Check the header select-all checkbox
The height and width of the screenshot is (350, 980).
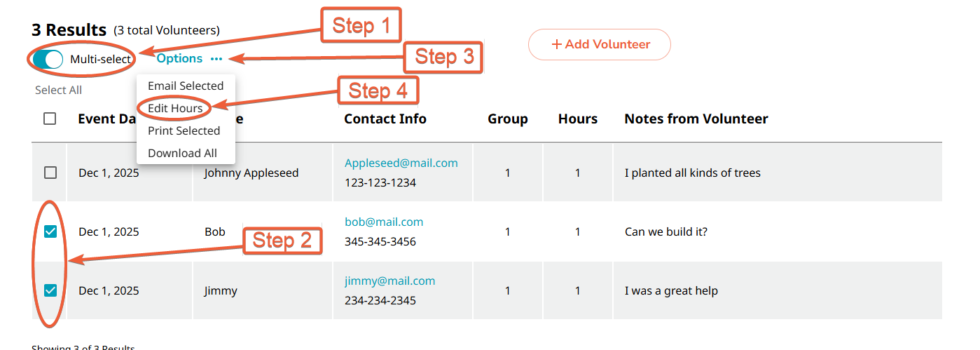pyautogui.click(x=50, y=119)
